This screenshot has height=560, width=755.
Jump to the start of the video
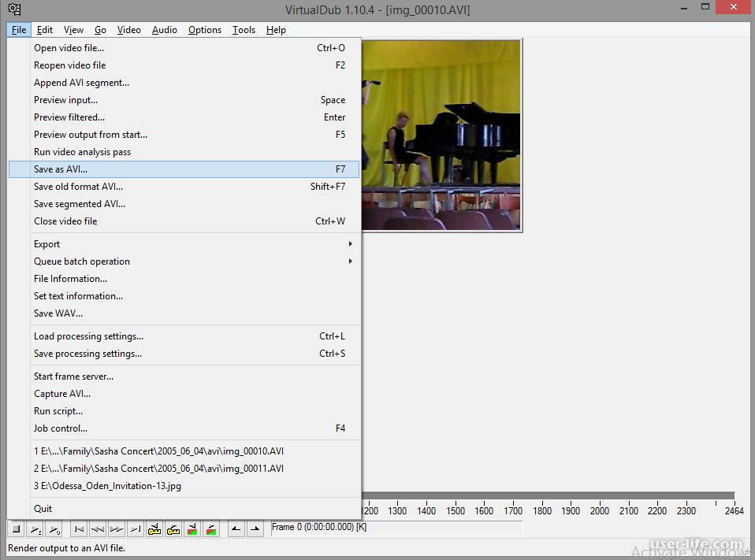pyautogui.click(x=79, y=529)
